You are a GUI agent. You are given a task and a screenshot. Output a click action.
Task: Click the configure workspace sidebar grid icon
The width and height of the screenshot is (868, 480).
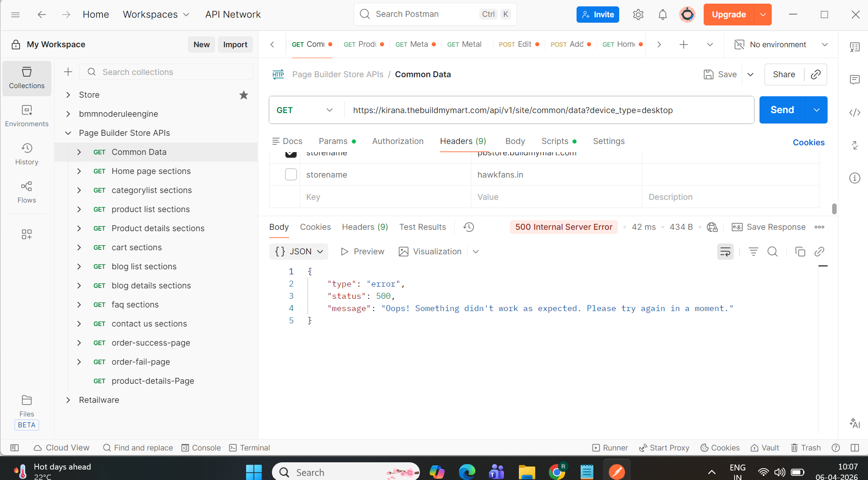[x=27, y=234]
